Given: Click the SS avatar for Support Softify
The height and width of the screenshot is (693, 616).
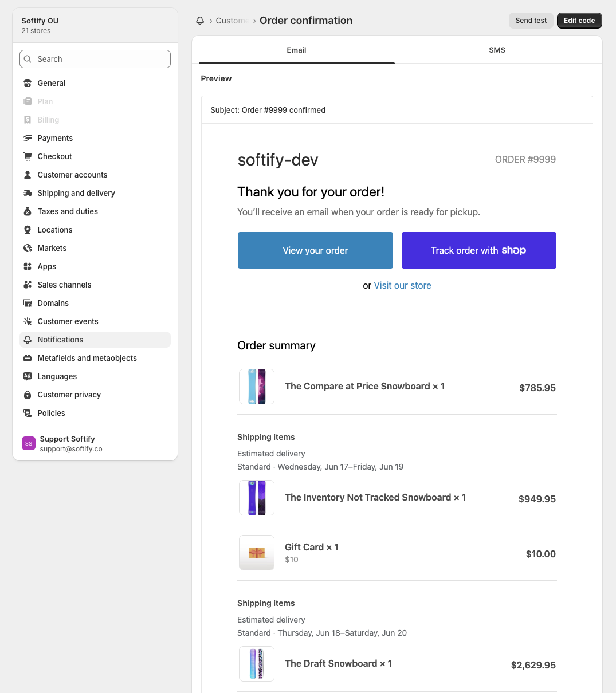Looking at the screenshot, I should [29, 443].
